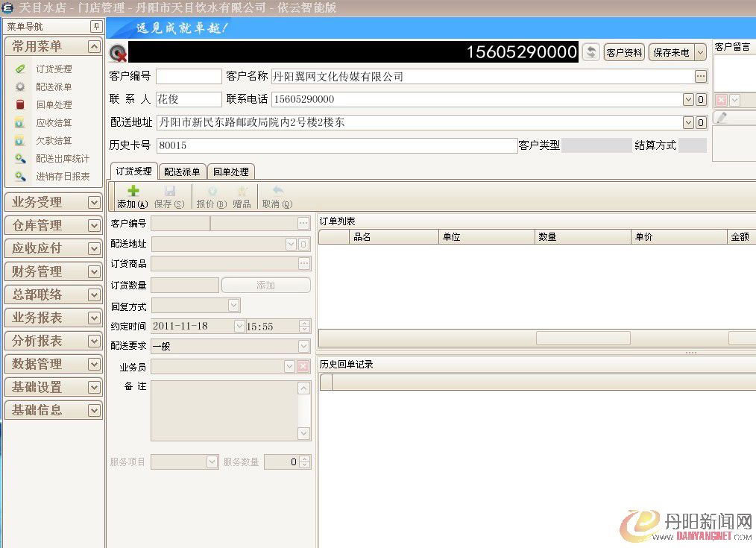Screen dimensions: 756x548
Task: Open the 约定时间 date picker dropdown
Action: pos(239,327)
